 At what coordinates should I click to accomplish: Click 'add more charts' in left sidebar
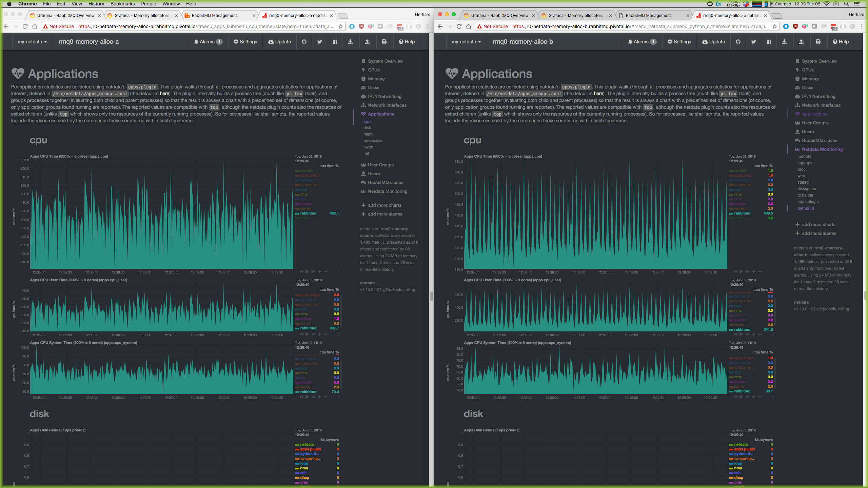381,205
